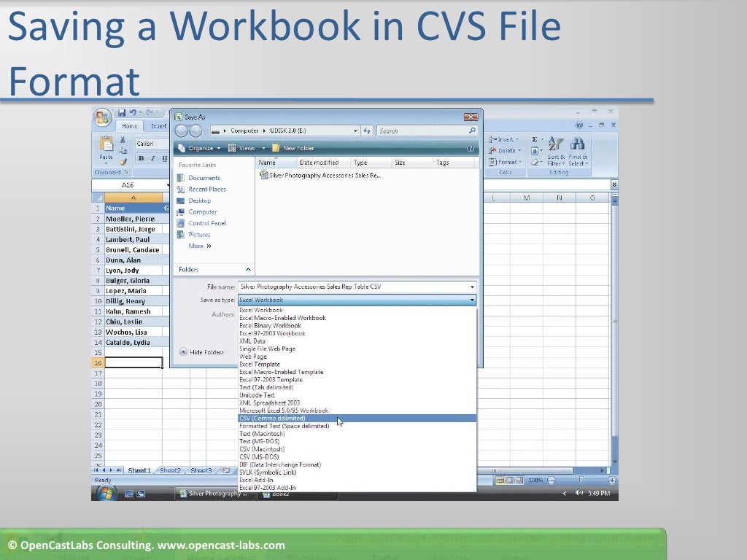The width and height of the screenshot is (747, 560).
Task: Click the Save As dialog help icon
Action: [x=471, y=148]
